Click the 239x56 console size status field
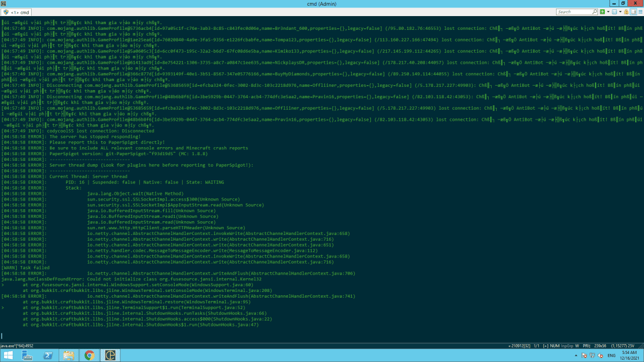The height and width of the screenshot is (362, 644). point(600,346)
